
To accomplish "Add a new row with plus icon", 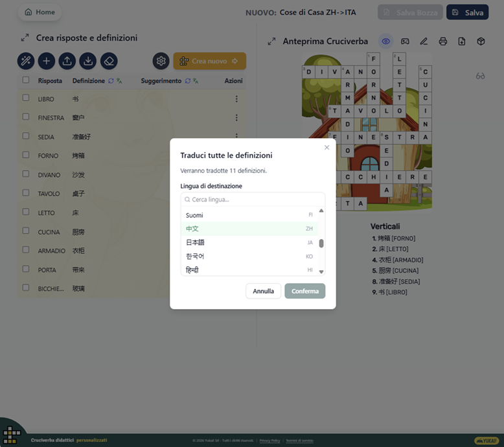I will point(47,61).
